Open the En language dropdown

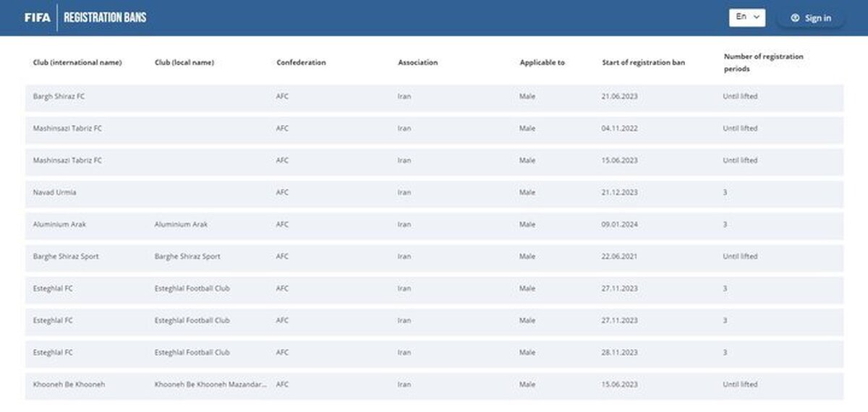click(746, 17)
